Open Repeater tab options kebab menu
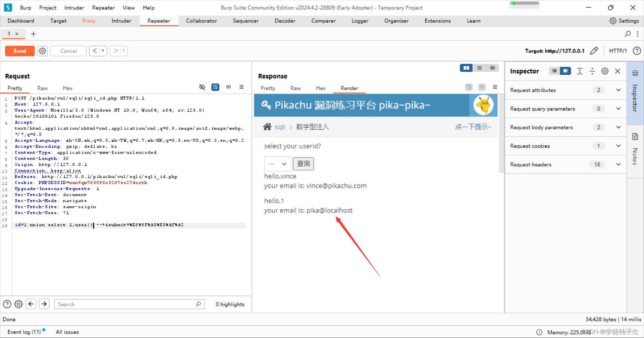The height and width of the screenshot is (338, 644). pyautogui.click(x=638, y=34)
